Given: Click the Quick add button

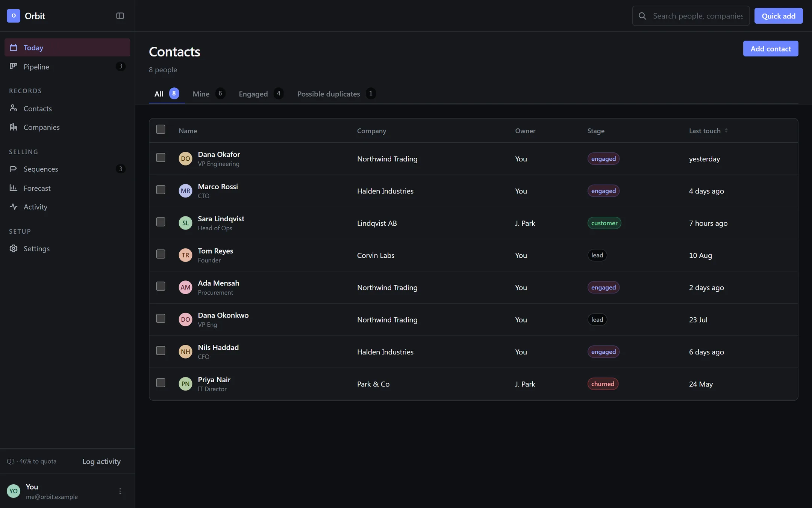Looking at the screenshot, I should pos(779,16).
